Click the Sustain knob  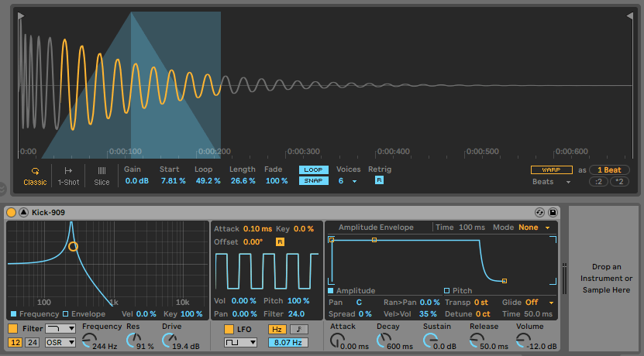click(430, 340)
